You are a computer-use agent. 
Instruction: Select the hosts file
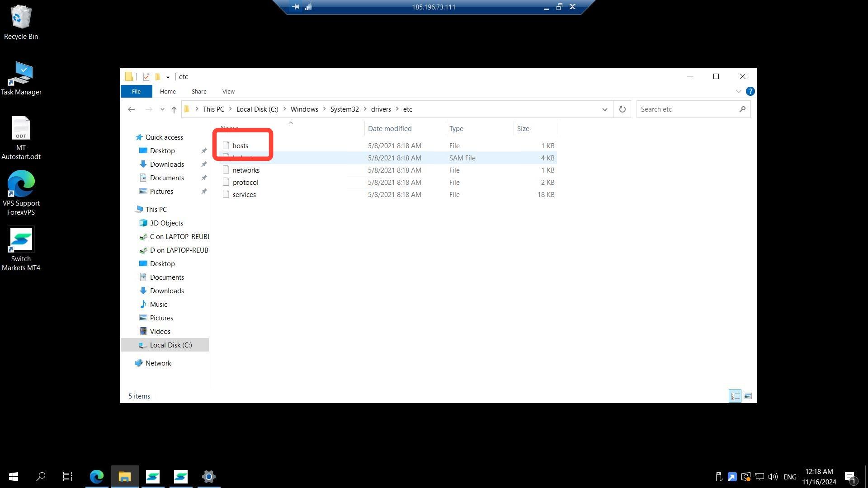tap(241, 146)
